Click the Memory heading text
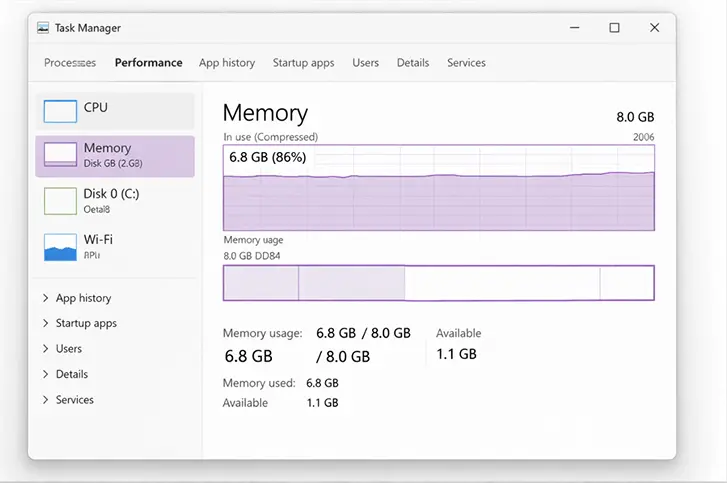The height and width of the screenshot is (483, 727). [265, 113]
